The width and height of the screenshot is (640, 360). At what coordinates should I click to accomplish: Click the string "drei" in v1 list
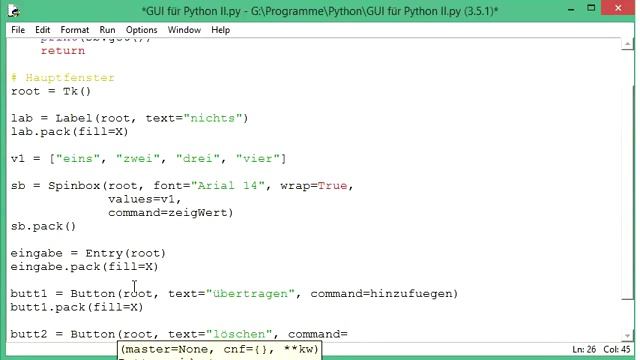pos(198,158)
